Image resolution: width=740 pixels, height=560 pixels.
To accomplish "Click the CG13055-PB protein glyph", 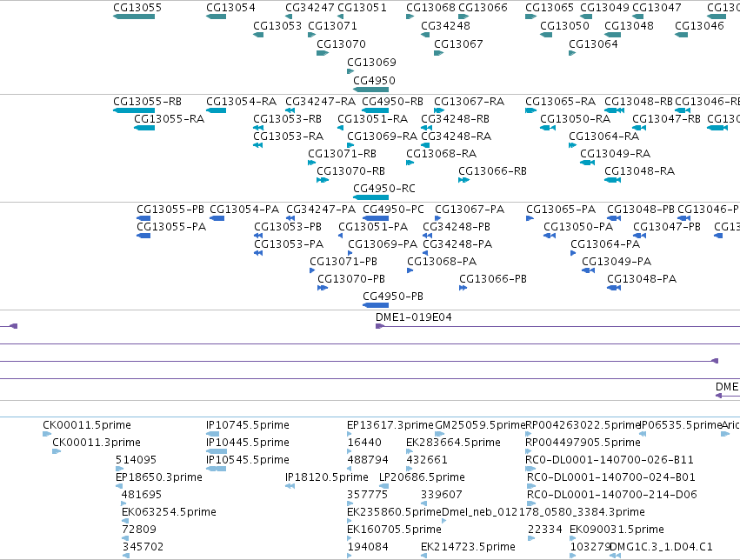I will coord(143,218).
